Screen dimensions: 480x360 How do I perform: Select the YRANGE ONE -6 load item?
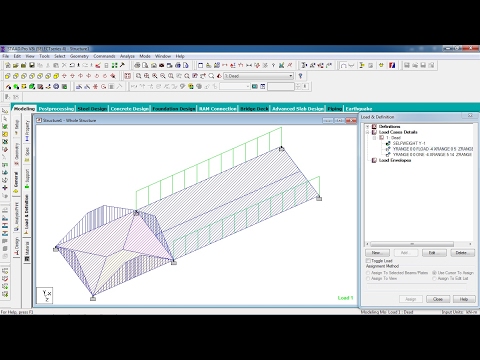(433, 155)
